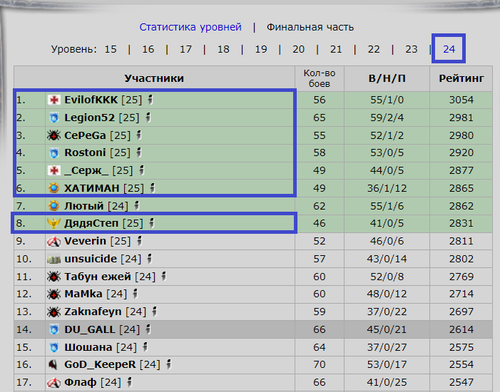Open the info icon after DU_GALL [24]
The height and width of the screenshot is (392, 500).
[x=148, y=329]
